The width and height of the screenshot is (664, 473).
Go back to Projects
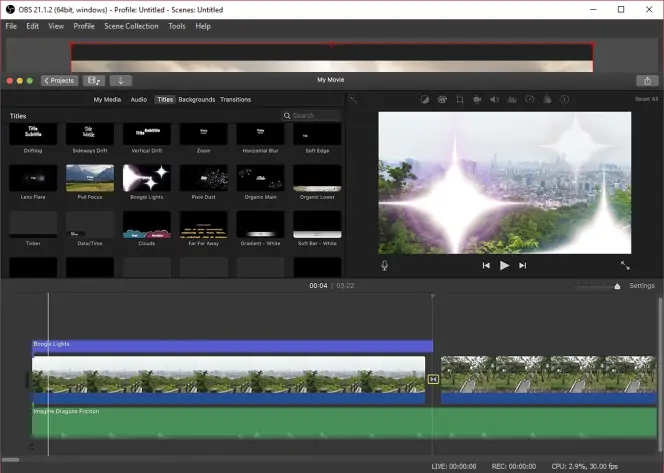(x=59, y=80)
